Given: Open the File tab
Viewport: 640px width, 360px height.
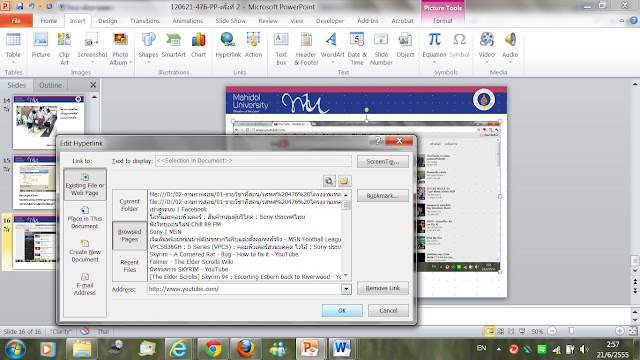Looking at the screenshot, I should 16,20.
